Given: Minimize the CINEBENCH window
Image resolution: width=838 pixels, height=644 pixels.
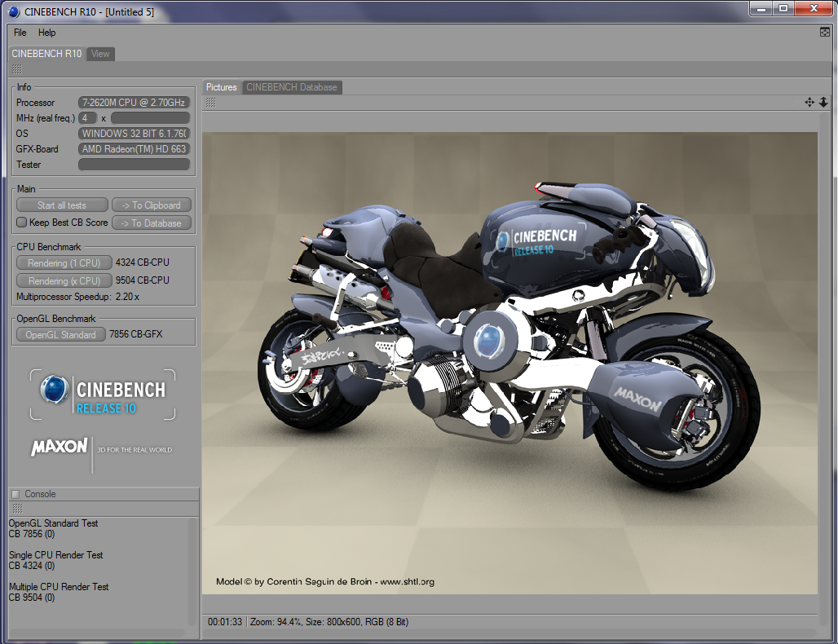Looking at the screenshot, I should (x=761, y=8).
